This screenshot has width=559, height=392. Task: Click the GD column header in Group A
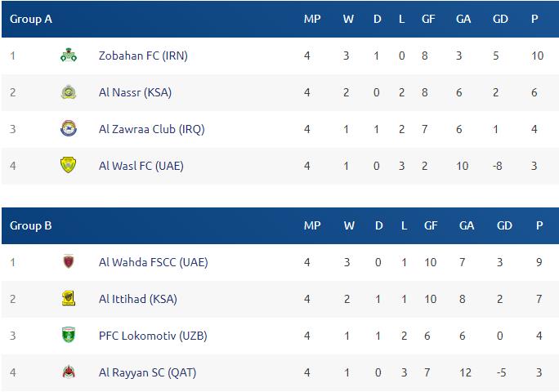(500, 19)
